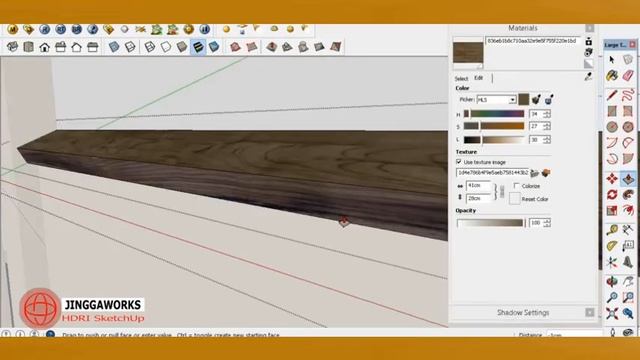Select the Follow Me tool
The height and width of the screenshot is (360, 640).
pyautogui.click(x=628, y=195)
